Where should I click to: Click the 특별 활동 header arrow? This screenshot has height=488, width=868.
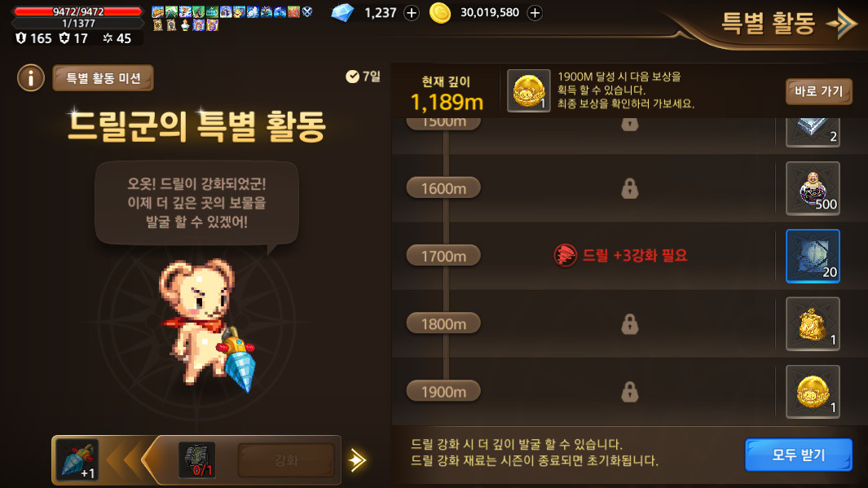click(841, 24)
